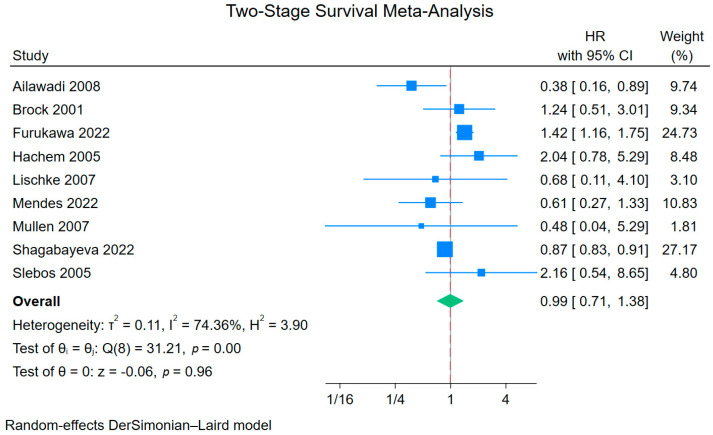Viewport: 713px width, 435px height.
Task: Click the Heterogeneity statistics line
Action: point(160,324)
